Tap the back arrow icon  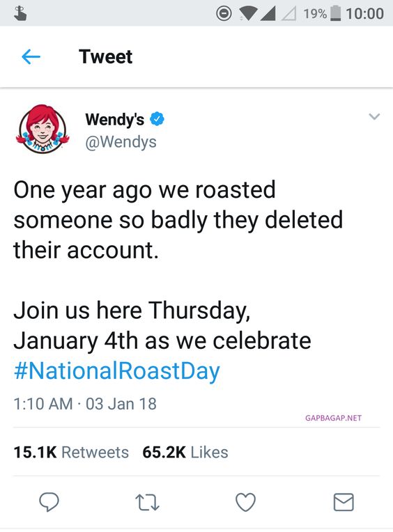pyautogui.click(x=31, y=56)
